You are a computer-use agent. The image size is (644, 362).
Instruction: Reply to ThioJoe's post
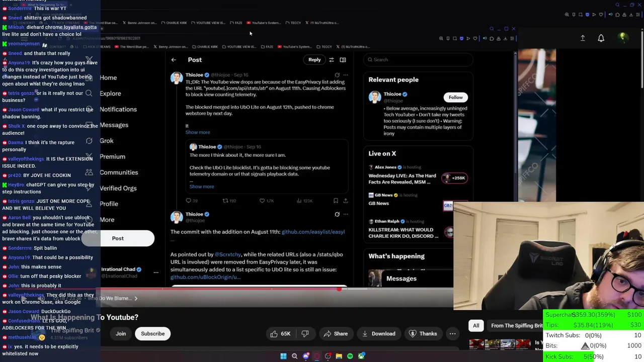[x=314, y=60]
